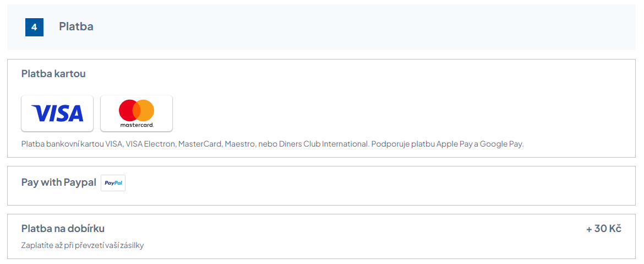The image size is (644, 264).
Task: Click the blue step 4 badge
Action: click(34, 27)
